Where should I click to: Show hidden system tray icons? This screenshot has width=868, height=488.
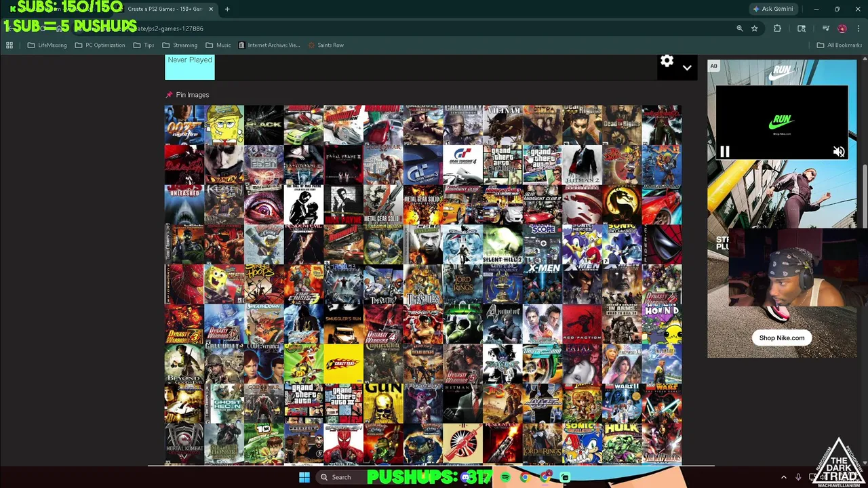784,478
